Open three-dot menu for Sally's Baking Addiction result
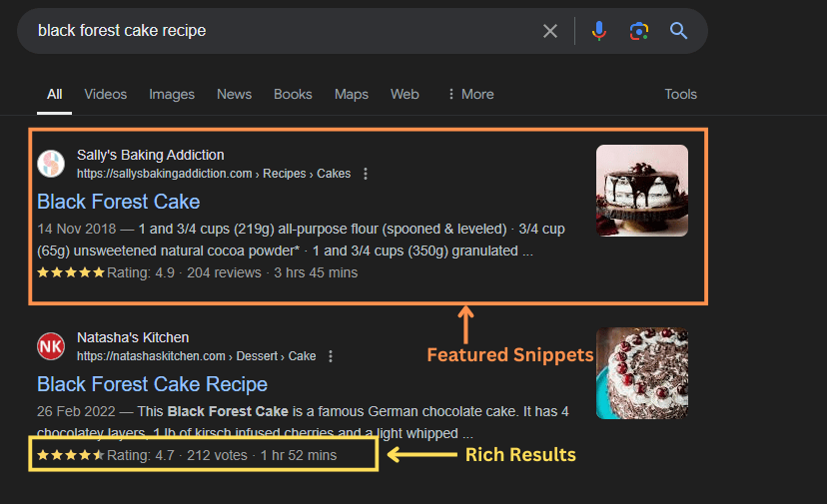The height and width of the screenshot is (504, 827). click(x=366, y=174)
